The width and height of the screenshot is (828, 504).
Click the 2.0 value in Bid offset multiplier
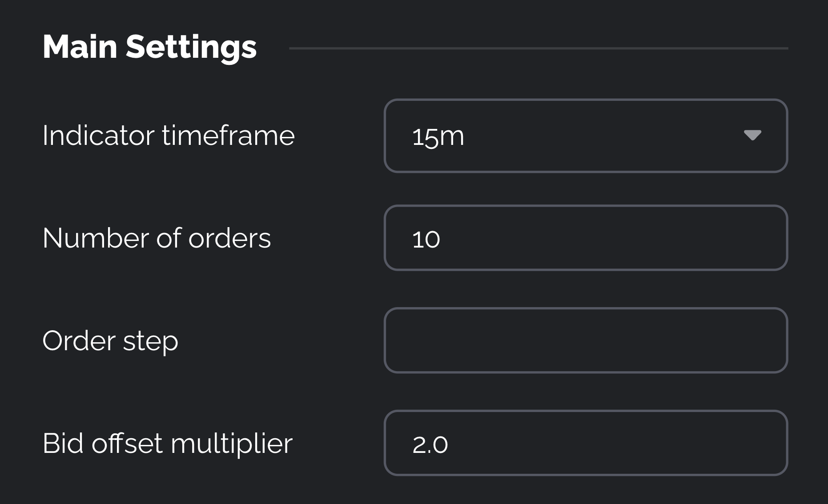430,444
